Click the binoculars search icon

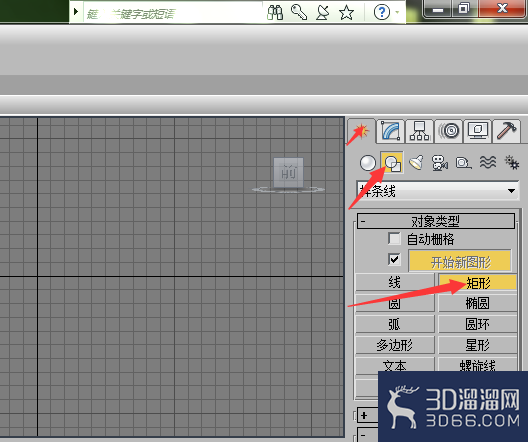275,13
